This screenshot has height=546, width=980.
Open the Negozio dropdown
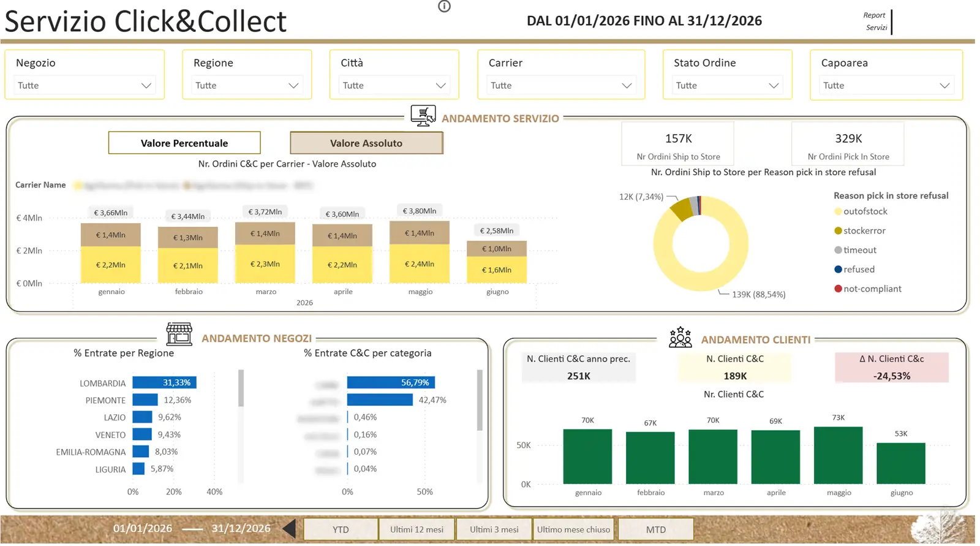pos(85,85)
